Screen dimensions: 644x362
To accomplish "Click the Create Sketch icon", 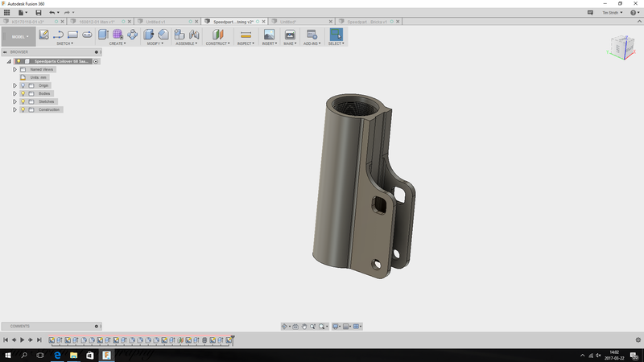I will pos(44,35).
